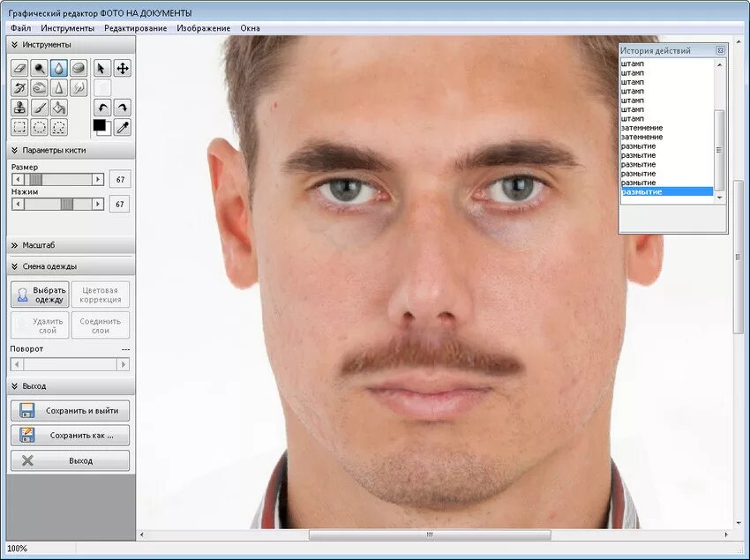Select the Dodge (lighten) pin tool

pyautogui.click(x=39, y=69)
